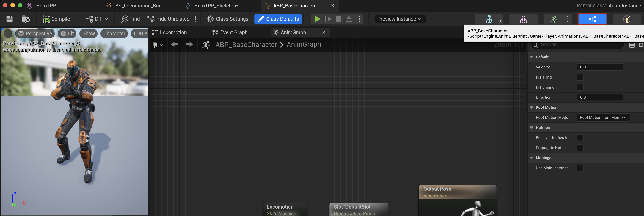
Task: Open Class Settings
Action: 228,19
